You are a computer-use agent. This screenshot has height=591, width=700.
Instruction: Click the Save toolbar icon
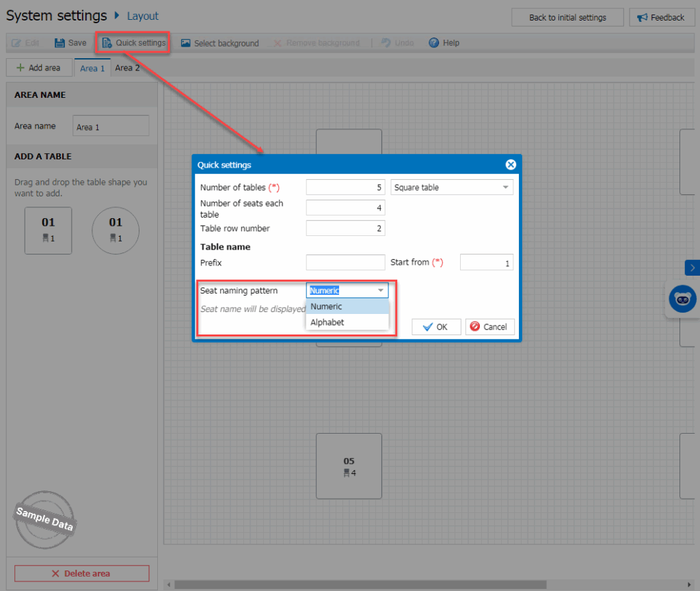60,43
